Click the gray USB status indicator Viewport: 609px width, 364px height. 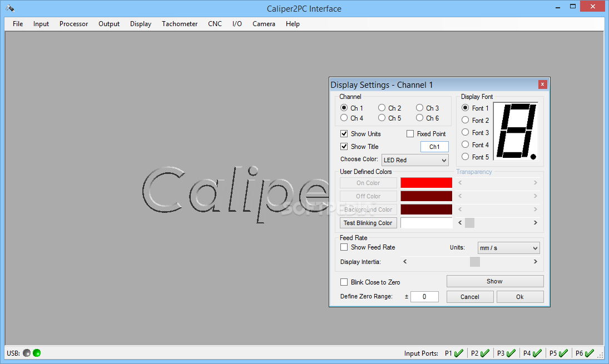(x=27, y=353)
